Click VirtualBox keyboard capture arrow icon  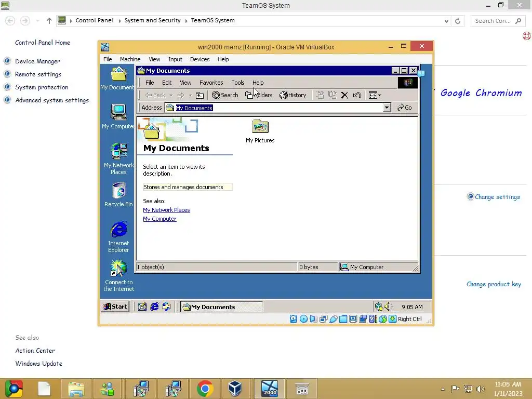pos(393,319)
